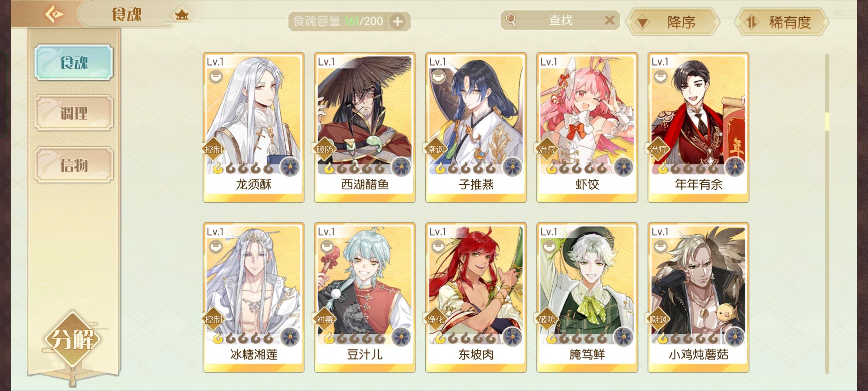Clear the search with the X icon
This screenshot has height=391, width=868.
pyautogui.click(x=609, y=20)
